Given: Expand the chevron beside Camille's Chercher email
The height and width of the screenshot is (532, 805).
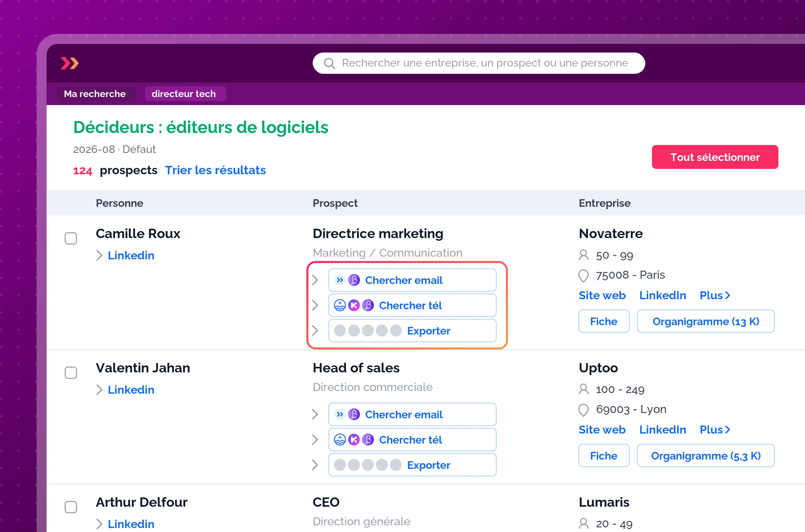Looking at the screenshot, I should [315, 280].
